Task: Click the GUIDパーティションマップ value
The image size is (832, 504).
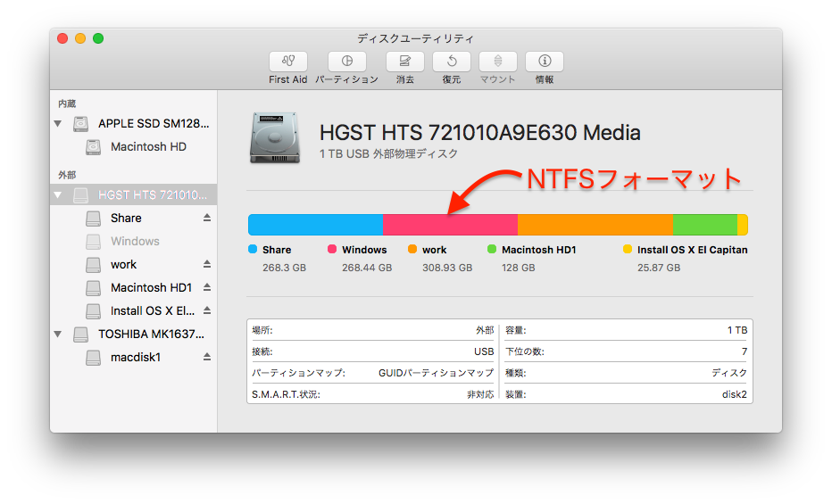Action: (x=437, y=373)
